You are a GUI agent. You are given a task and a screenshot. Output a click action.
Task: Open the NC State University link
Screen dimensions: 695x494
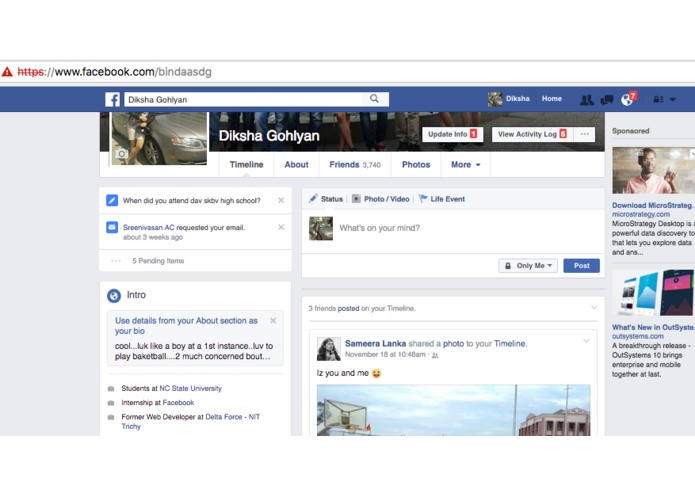point(191,388)
